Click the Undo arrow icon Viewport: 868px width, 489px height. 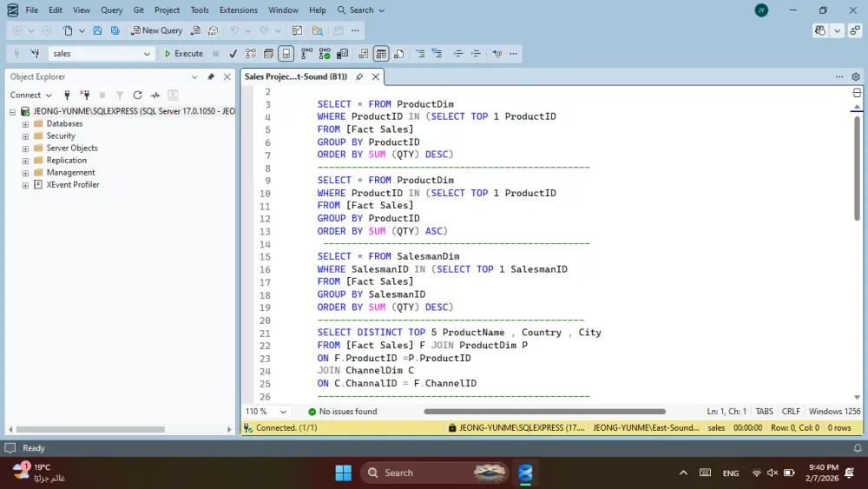tap(234, 30)
